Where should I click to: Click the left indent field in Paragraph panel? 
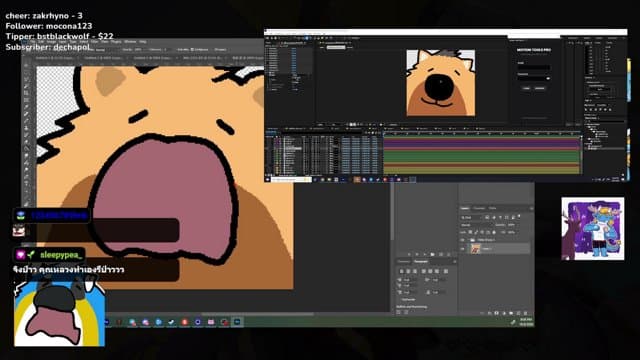click(410, 280)
